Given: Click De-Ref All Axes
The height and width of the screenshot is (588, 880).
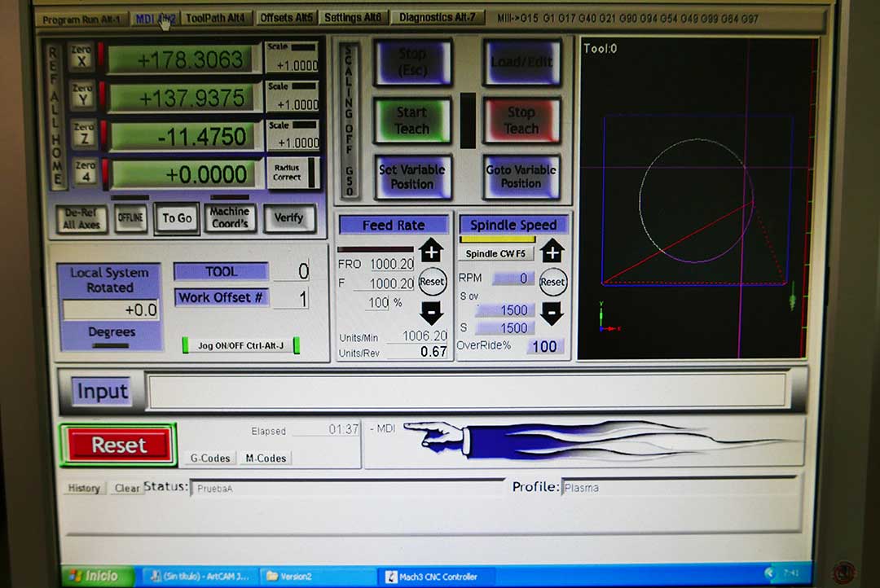Looking at the screenshot, I should tap(81, 218).
